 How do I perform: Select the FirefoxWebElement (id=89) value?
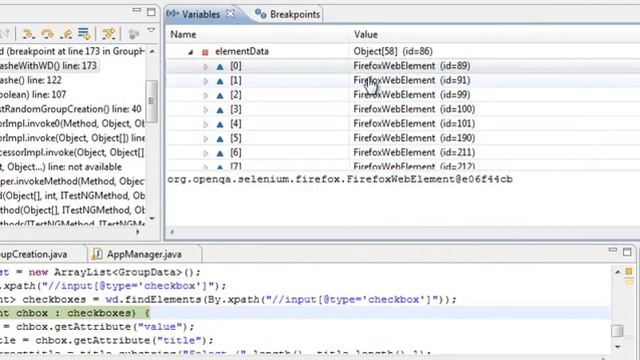click(411, 66)
